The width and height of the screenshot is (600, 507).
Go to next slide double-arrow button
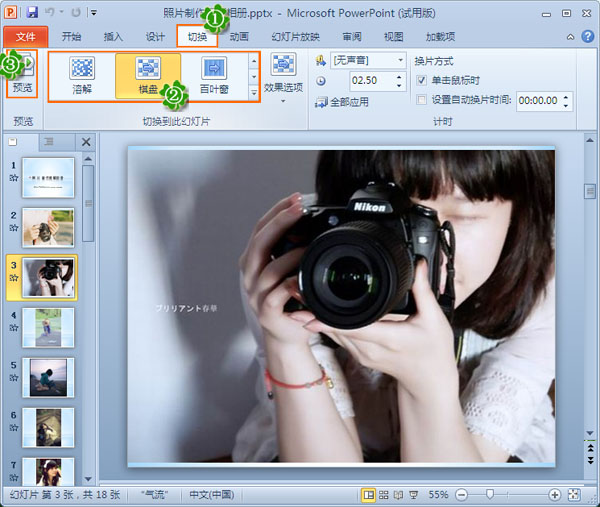coord(590,460)
